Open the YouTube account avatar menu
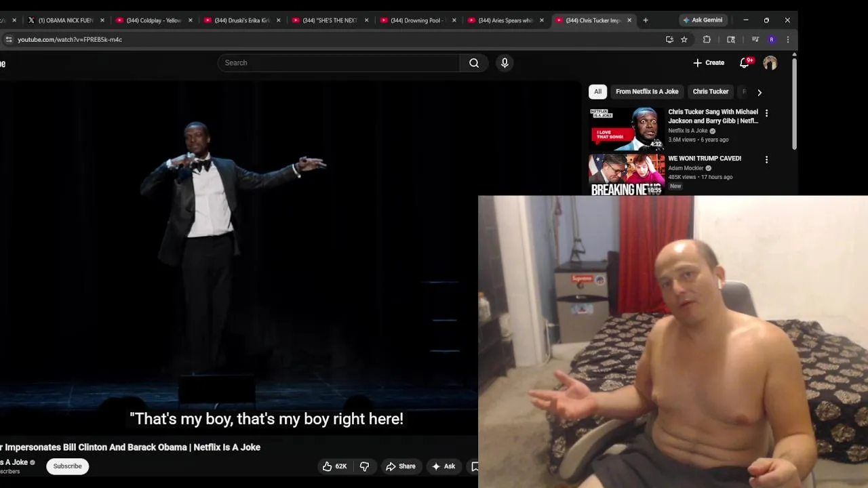This screenshot has height=488, width=868. click(770, 63)
